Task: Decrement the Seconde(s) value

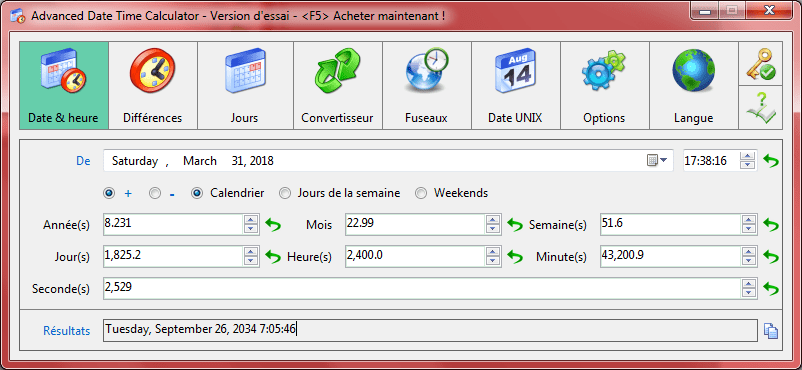Action: click(x=749, y=293)
